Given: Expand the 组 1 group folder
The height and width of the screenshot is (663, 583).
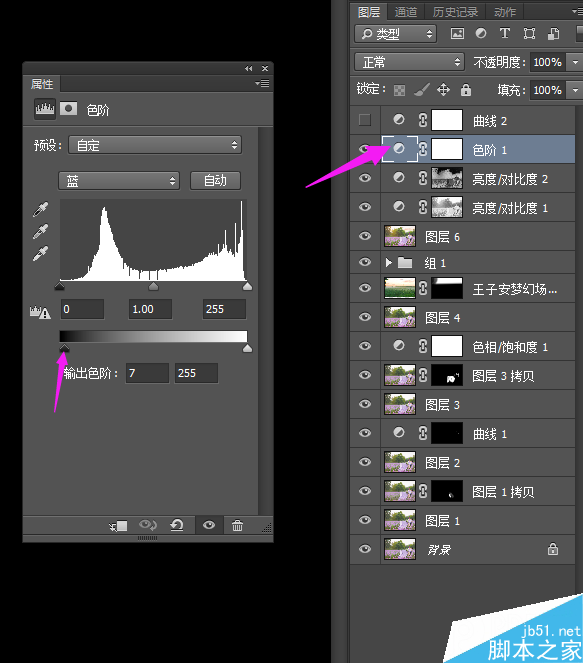Looking at the screenshot, I should (x=389, y=263).
